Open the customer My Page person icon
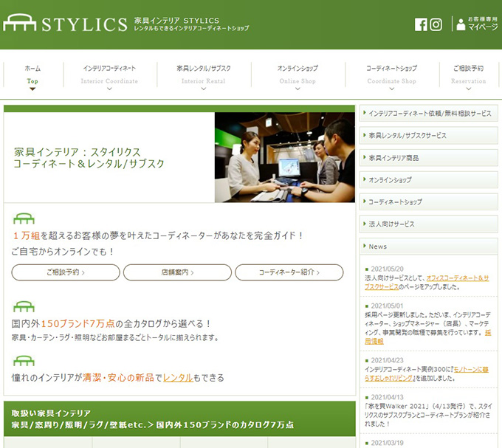This screenshot has width=502, height=448. [461, 24]
